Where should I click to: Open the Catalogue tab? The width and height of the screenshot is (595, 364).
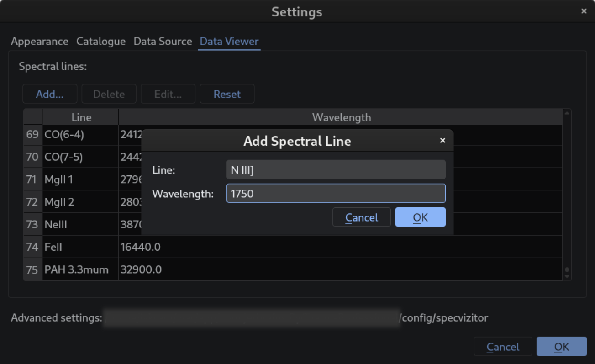[101, 42]
